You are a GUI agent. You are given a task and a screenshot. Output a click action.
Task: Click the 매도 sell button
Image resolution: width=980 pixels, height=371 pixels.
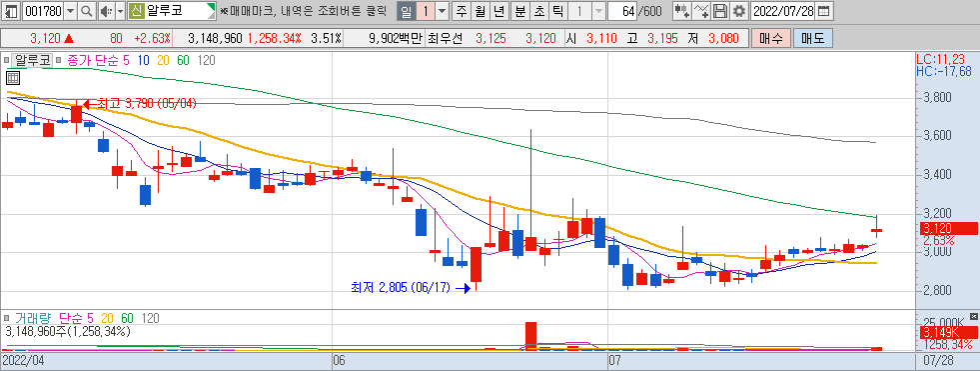pyautogui.click(x=812, y=38)
